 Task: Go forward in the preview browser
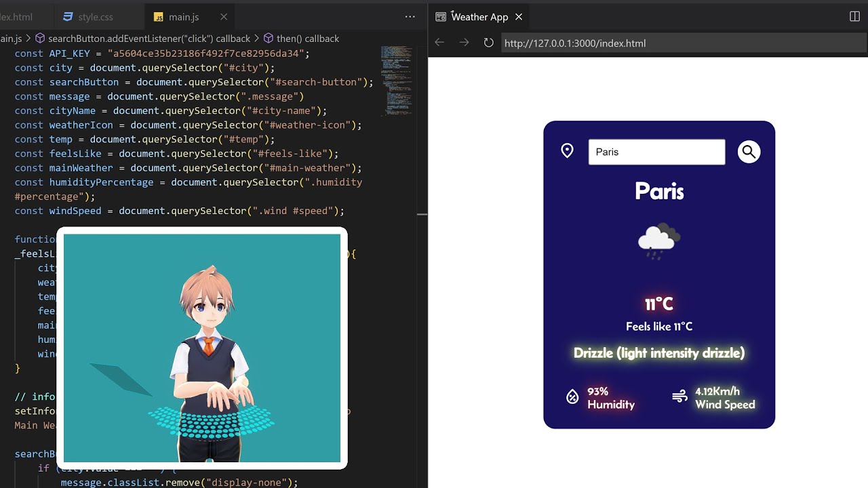coord(464,43)
